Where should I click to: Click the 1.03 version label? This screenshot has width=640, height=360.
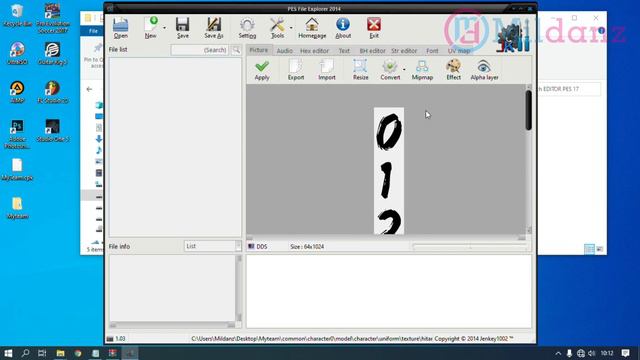pos(120,338)
